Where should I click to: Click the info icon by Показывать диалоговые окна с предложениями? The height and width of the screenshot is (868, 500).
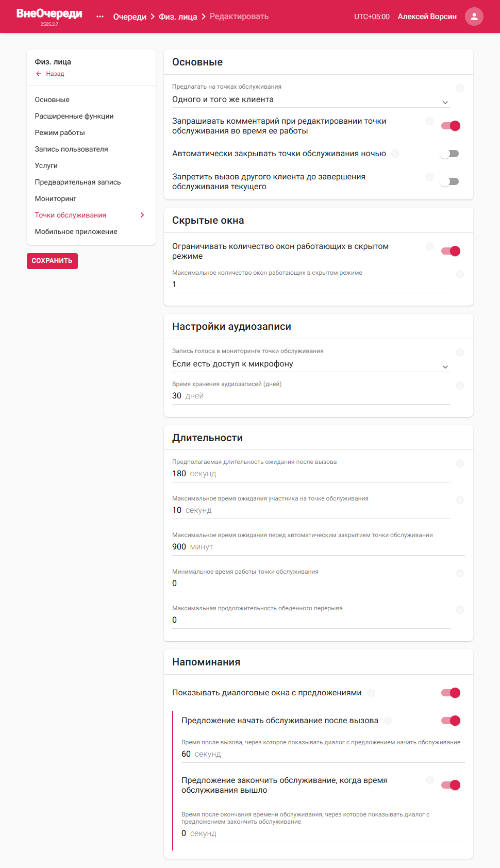point(371,693)
